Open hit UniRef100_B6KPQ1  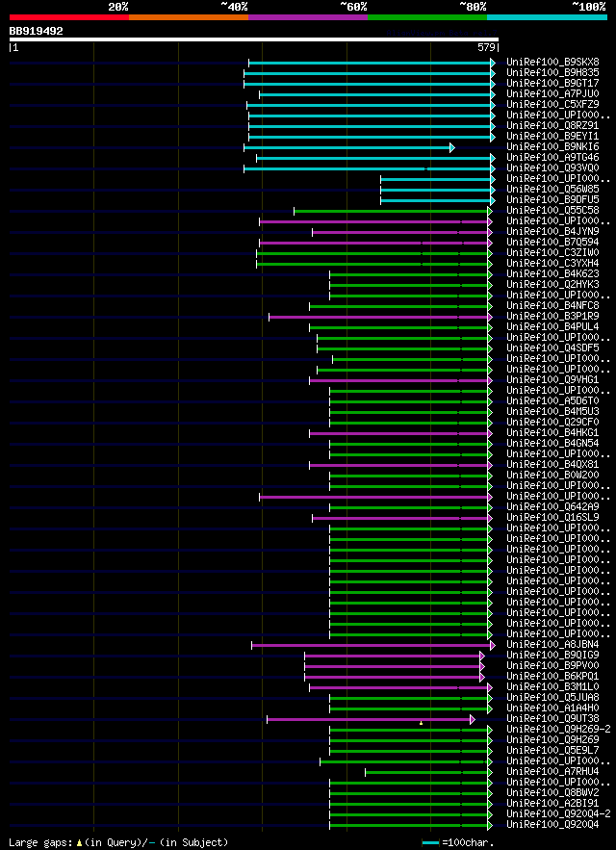[552, 676]
